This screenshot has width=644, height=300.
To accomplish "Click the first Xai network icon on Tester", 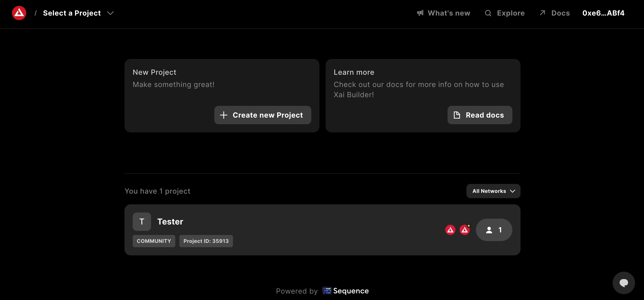I will click(x=450, y=230).
